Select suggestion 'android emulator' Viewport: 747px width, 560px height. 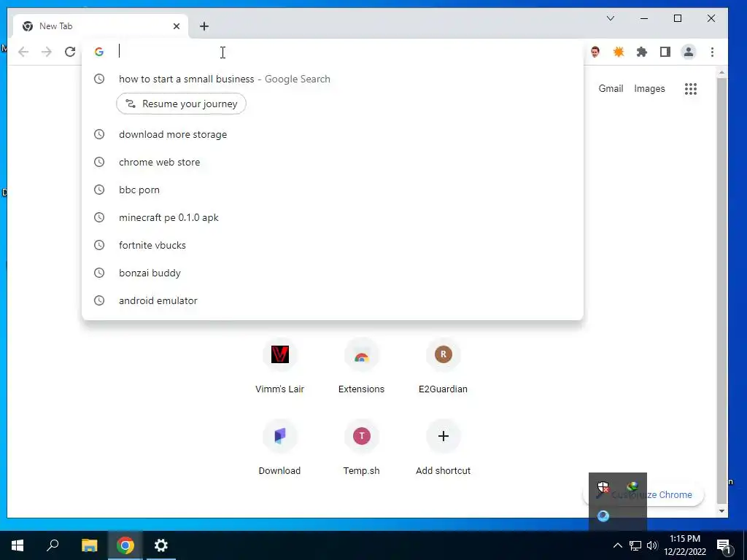pyautogui.click(x=333, y=300)
